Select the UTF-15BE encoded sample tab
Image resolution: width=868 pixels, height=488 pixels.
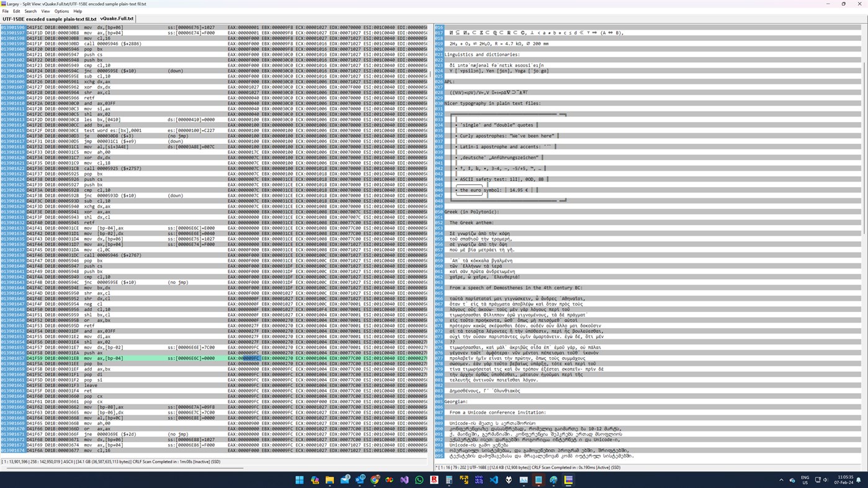(x=48, y=19)
